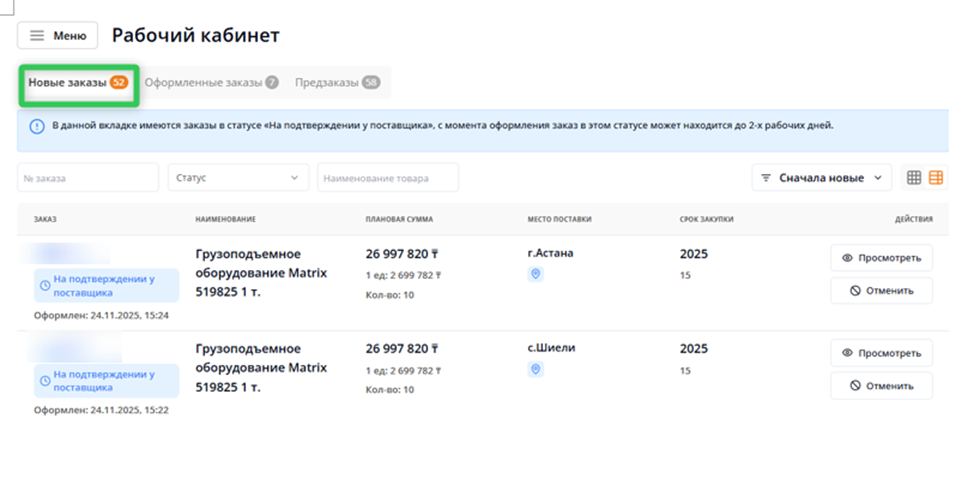
Task: Click the 58 counter badge on Предзаказы
Action: coord(371,83)
